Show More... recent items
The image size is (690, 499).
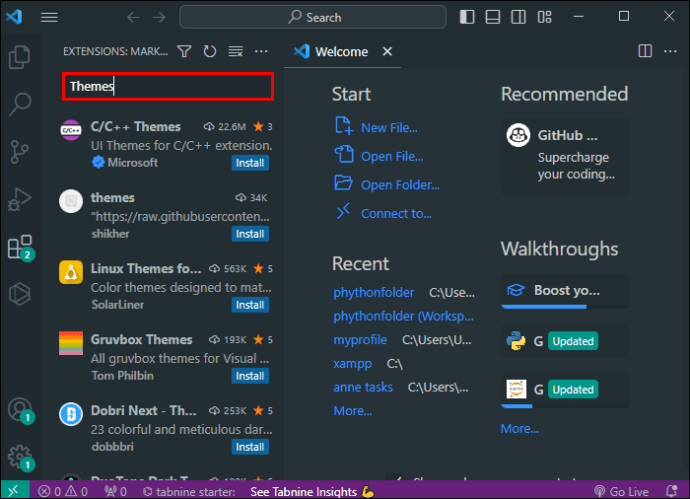click(352, 411)
